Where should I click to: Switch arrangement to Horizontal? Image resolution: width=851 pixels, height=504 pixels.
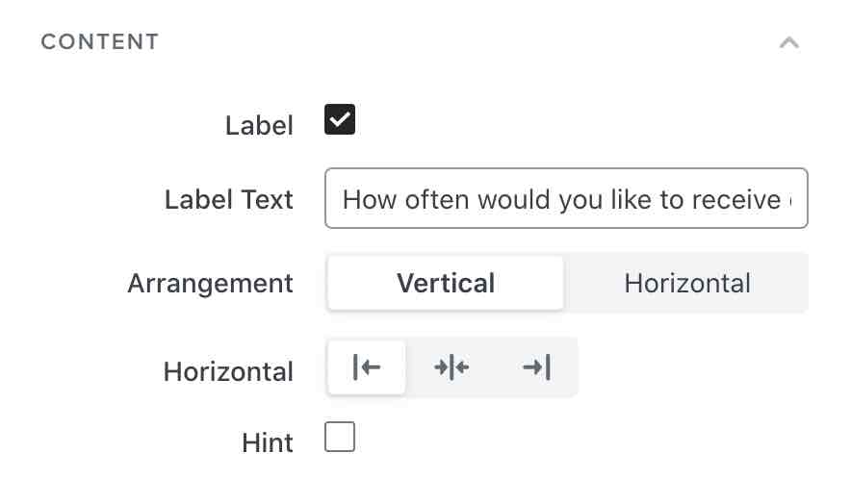pyautogui.click(x=686, y=284)
